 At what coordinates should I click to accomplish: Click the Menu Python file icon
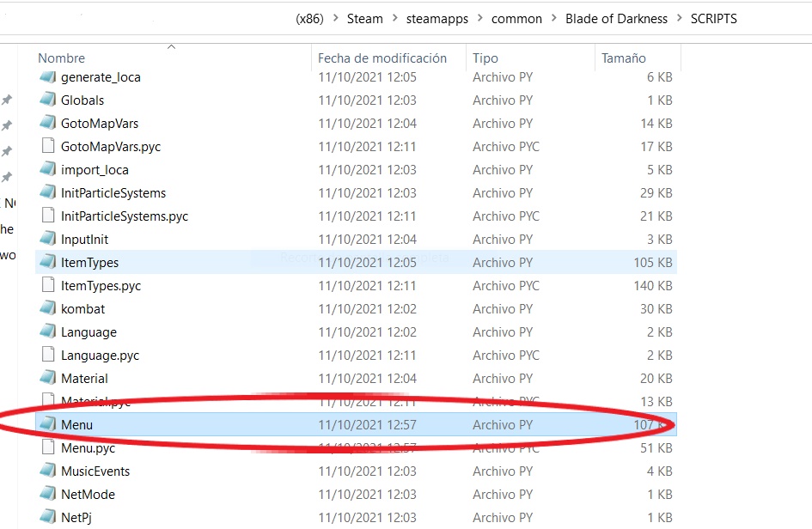click(x=47, y=424)
